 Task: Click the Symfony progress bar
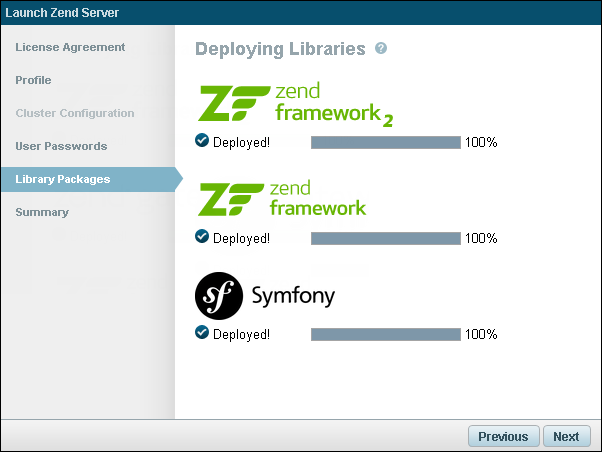[385, 334]
